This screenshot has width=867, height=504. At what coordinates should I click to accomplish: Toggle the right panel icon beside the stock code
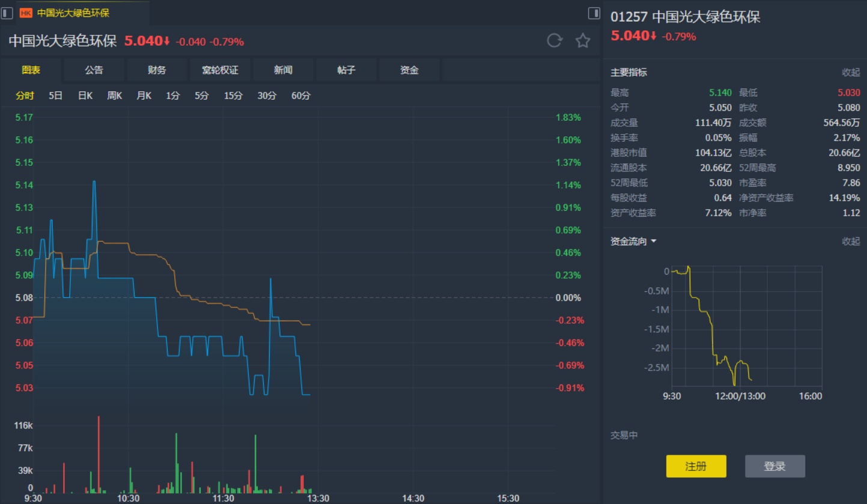pos(594,13)
